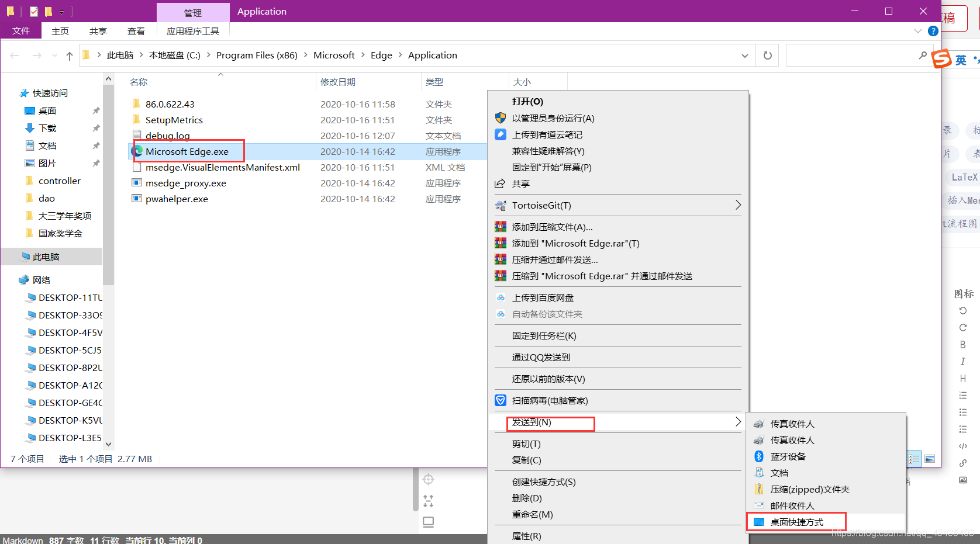The height and width of the screenshot is (544, 980).
Task: Choose Desktop shortcut in Send to submenu
Action: [826, 522]
